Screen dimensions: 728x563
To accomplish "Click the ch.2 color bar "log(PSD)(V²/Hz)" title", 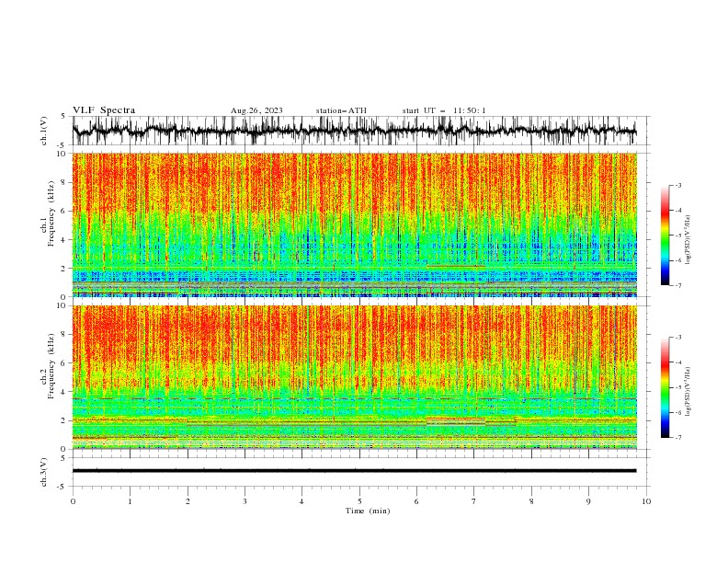I will [688, 392].
